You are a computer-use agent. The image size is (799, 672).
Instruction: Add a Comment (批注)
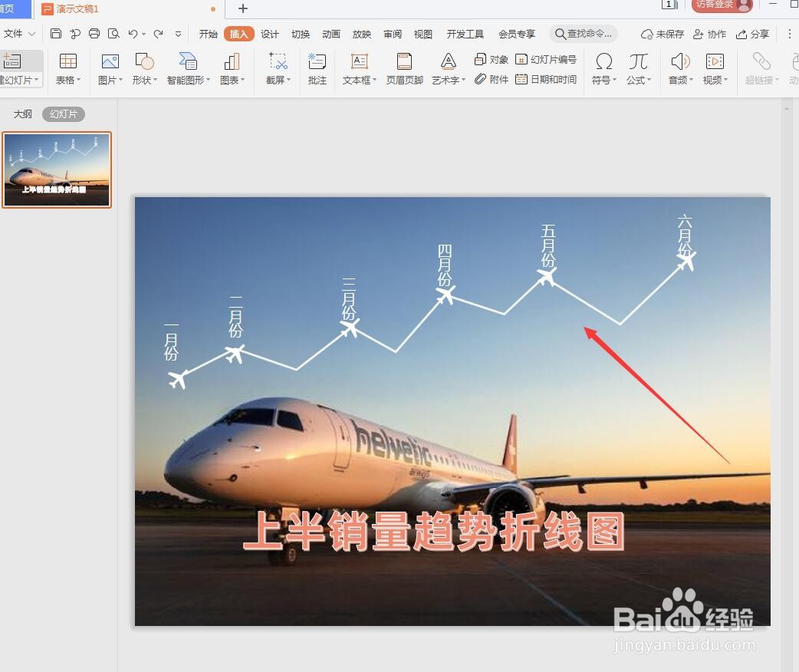coord(317,68)
